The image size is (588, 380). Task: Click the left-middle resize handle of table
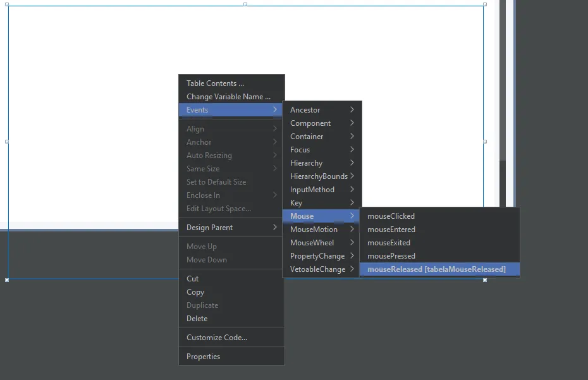point(7,142)
